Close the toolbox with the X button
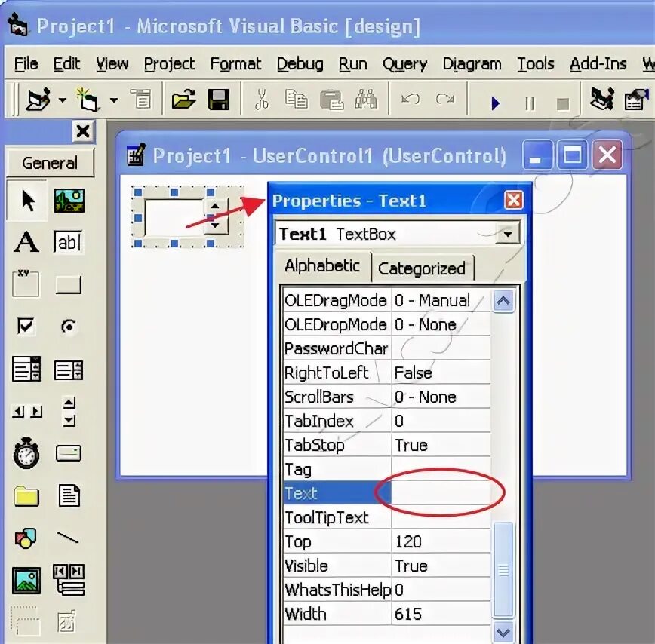 pyautogui.click(x=83, y=131)
